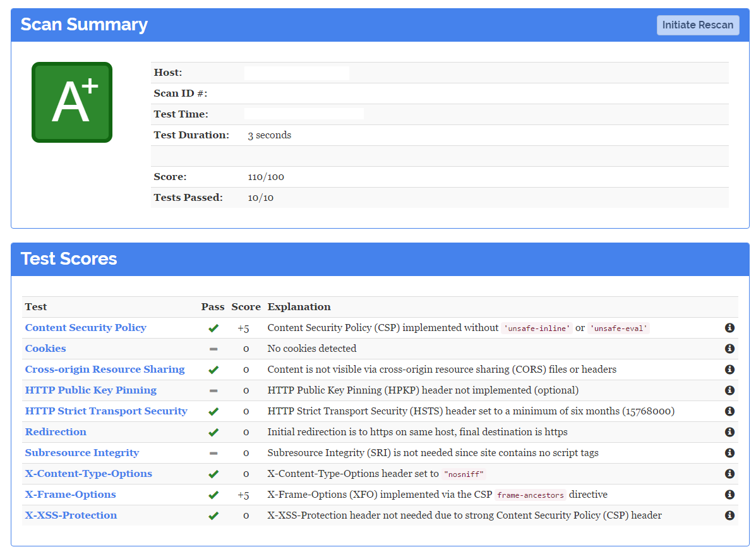Click info icon for Content Security Policy row
Viewport: 756px width, 554px height.
pos(729,328)
